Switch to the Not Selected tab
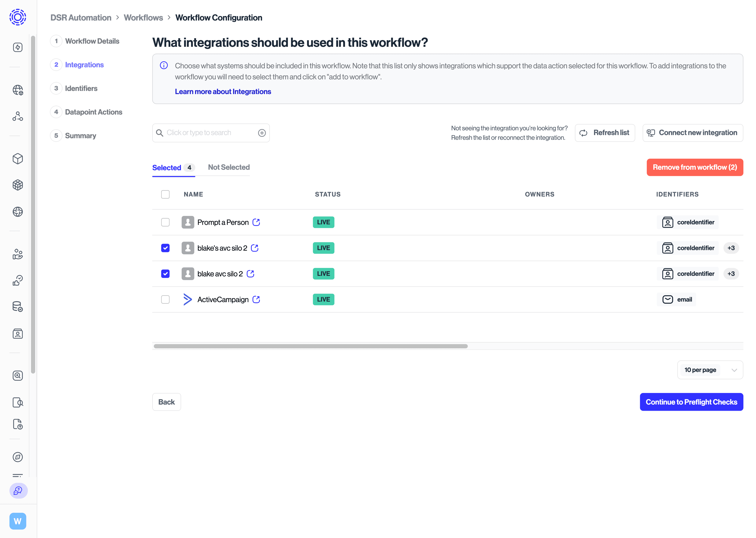Viewport: 756px width, 538px height. (229, 167)
